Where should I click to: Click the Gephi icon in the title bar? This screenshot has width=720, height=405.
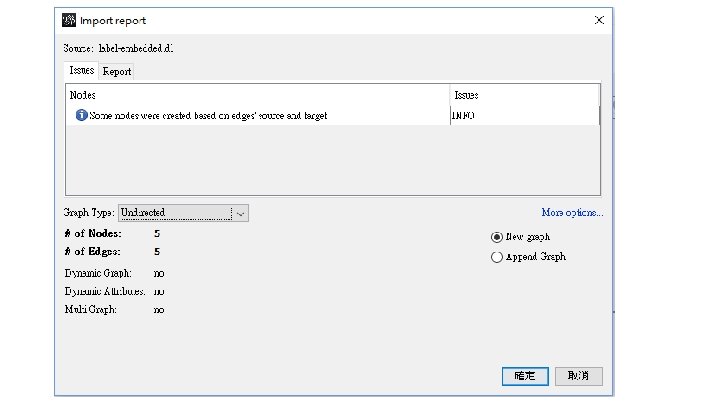(68, 20)
